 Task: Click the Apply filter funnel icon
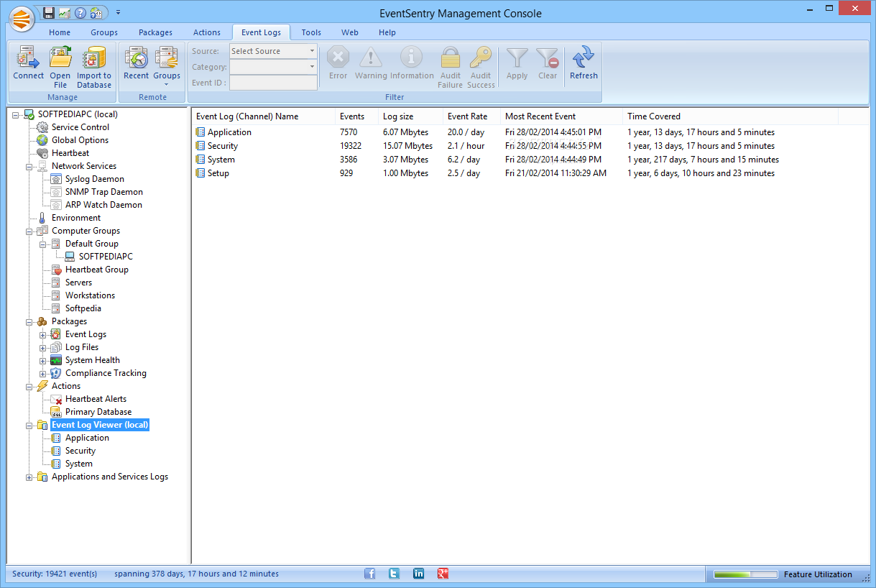coord(517,58)
